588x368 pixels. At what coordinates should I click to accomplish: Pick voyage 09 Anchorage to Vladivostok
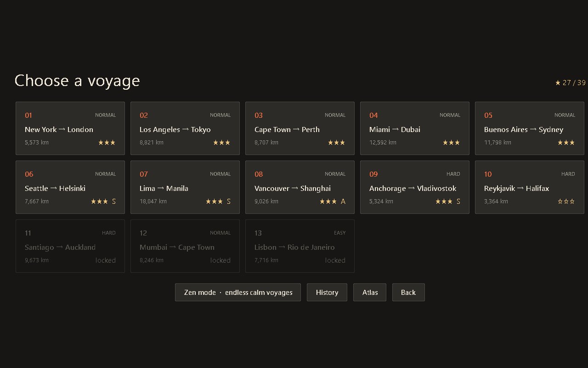point(415,187)
